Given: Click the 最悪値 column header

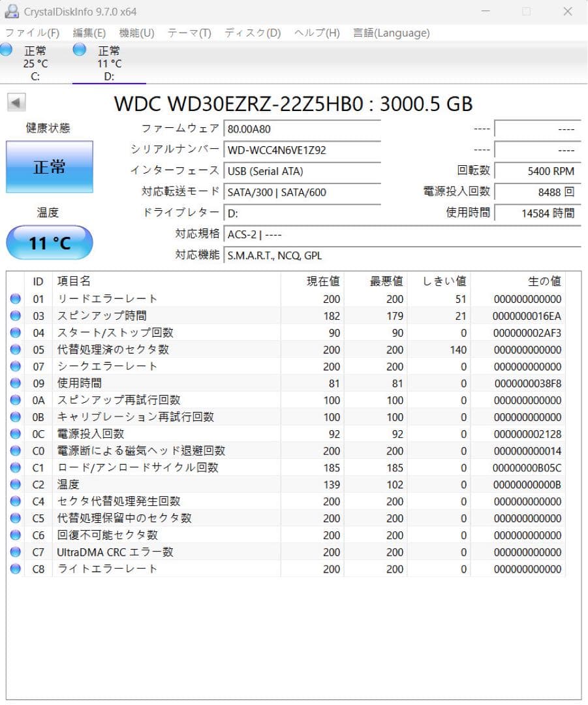Looking at the screenshot, I should (375, 281).
